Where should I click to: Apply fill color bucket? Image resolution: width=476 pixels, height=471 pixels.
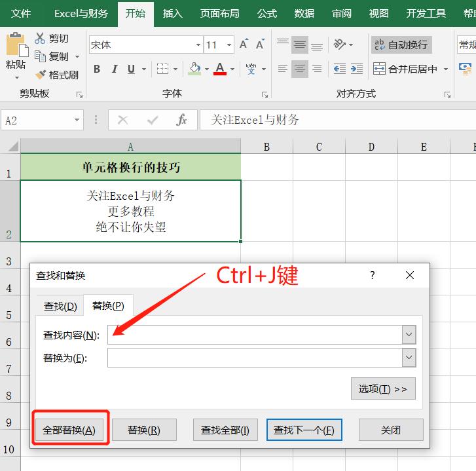point(194,69)
